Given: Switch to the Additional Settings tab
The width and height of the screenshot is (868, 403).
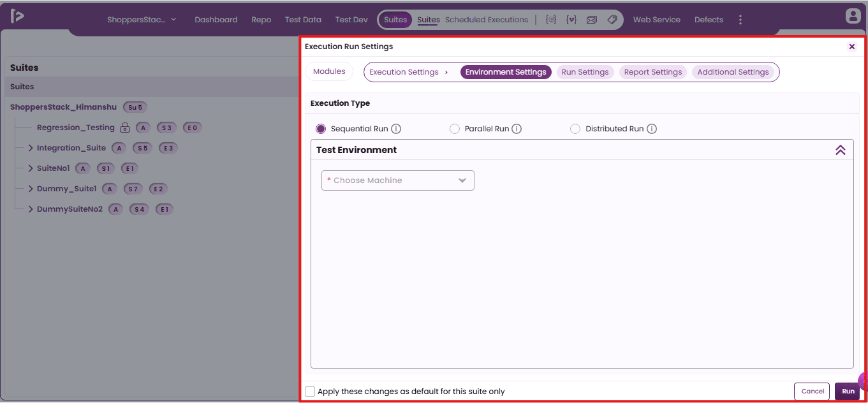Looking at the screenshot, I should coord(733,72).
